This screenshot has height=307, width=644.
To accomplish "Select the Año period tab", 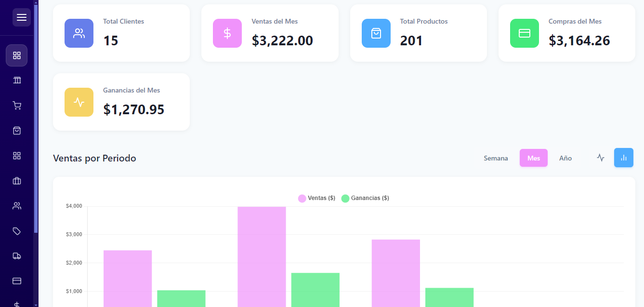I will click(x=565, y=158).
